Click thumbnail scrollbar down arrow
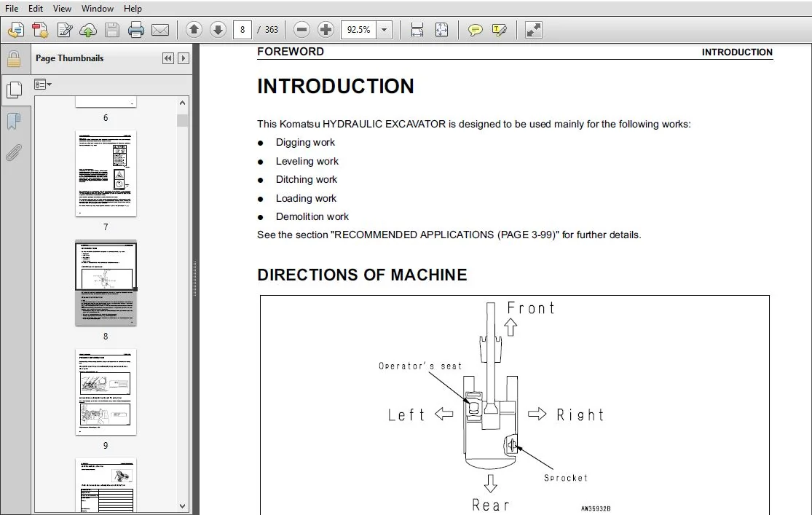Viewport: 812px width, 515px height. tap(182, 506)
